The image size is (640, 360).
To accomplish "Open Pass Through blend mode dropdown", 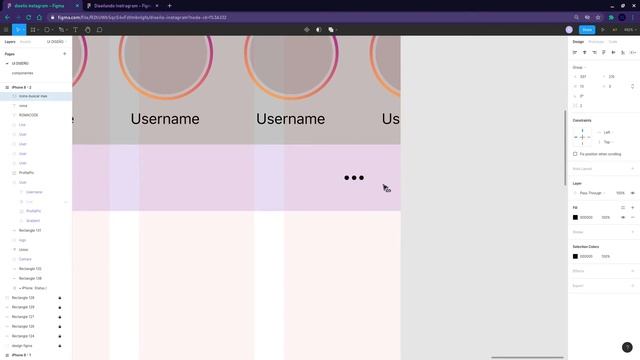I will tap(592, 193).
